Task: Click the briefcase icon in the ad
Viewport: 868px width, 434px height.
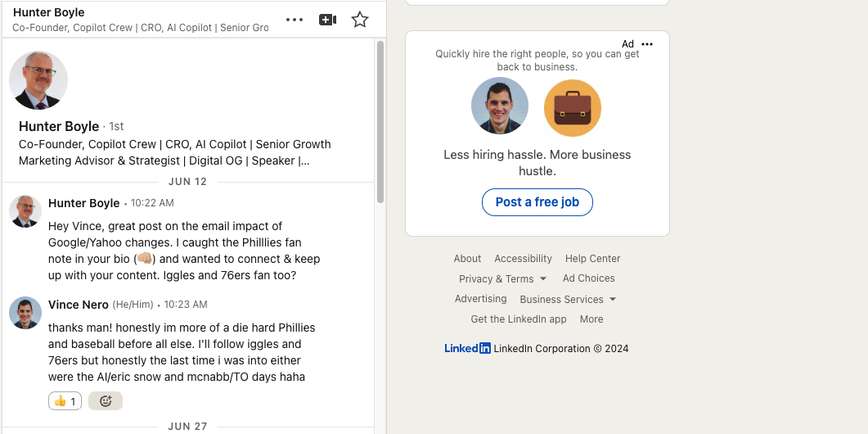Action: (x=573, y=107)
